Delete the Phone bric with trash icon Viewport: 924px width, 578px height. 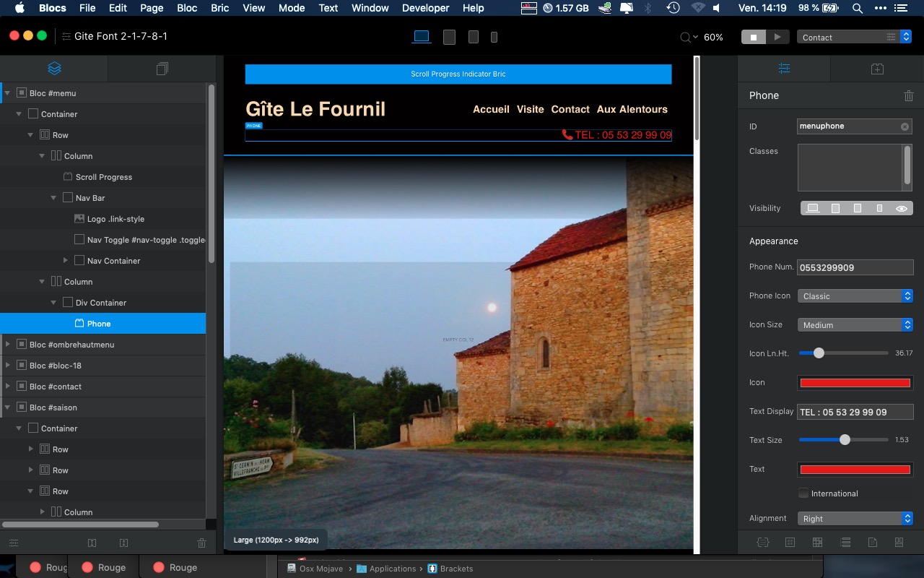[908, 96]
